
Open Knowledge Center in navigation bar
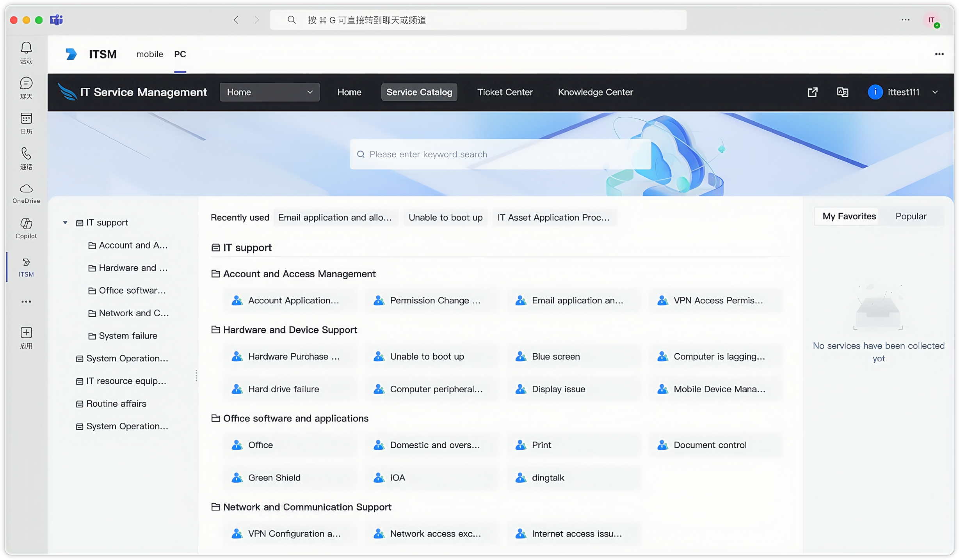pos(595,92)
